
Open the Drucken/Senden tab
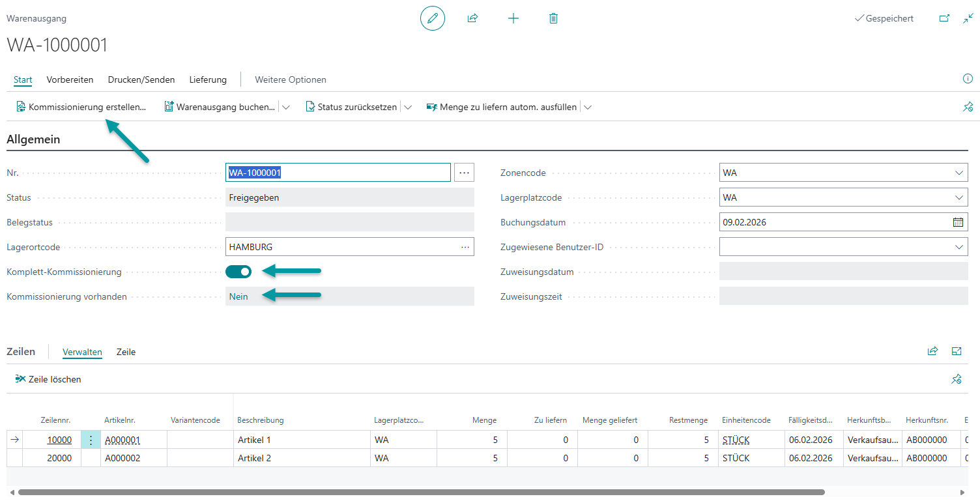point(141,79)
